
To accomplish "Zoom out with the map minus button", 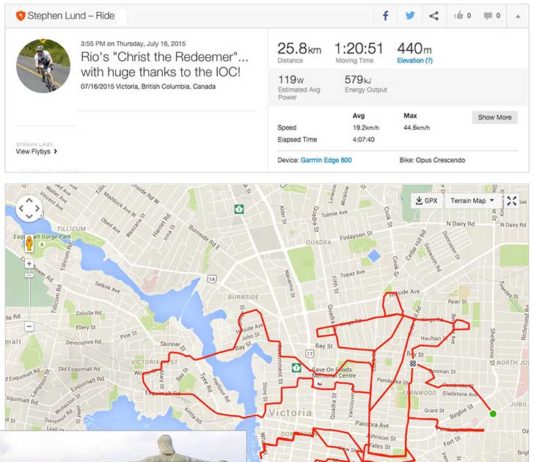I will (29, 326).
